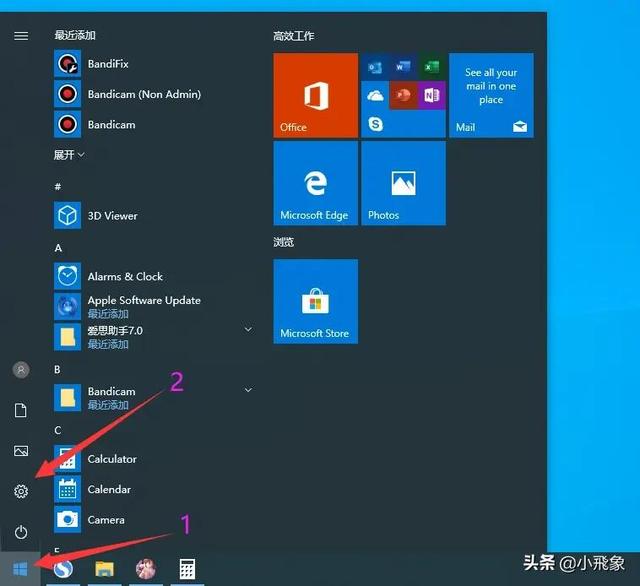Viewport: 640px width, 586px height.
Task: Expand recently added list via 展开
Action: click(69, 155)
